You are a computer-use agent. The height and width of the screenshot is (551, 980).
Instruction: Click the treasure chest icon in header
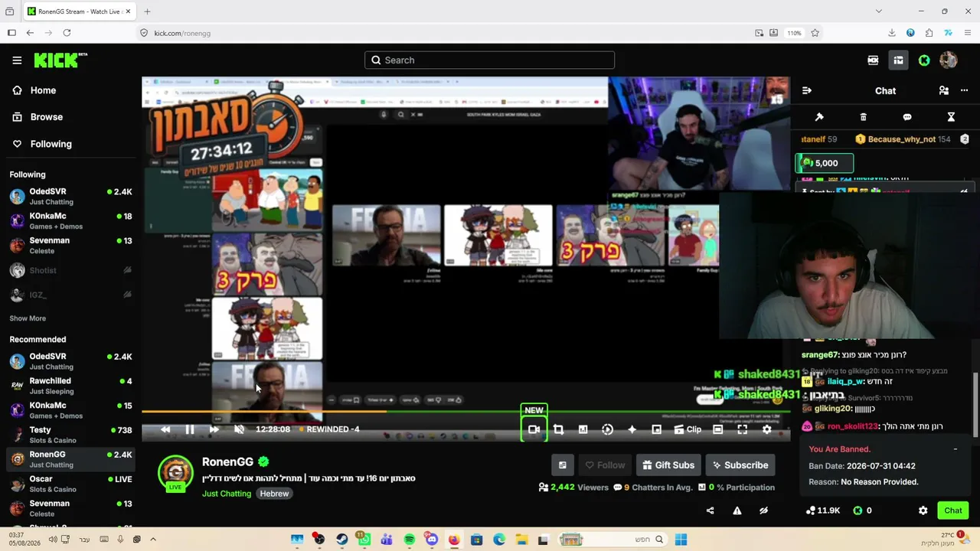click(898, 60)
